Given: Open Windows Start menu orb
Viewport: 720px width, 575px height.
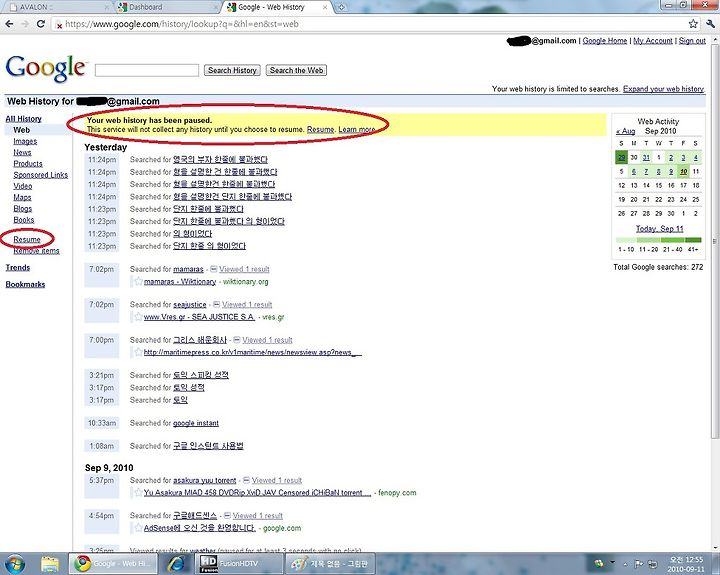Looking at the screenshot, I should (x=15, y=564).
